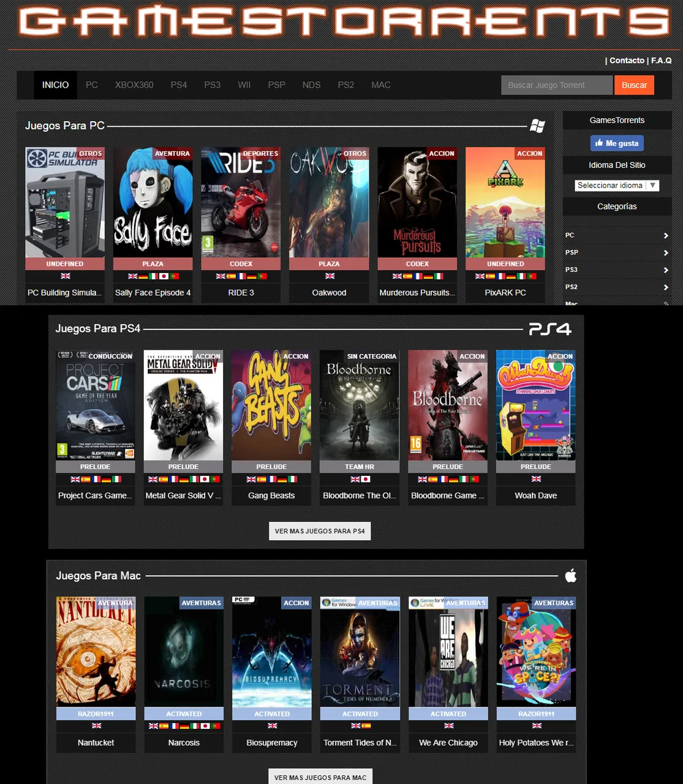Open the Woah Dave cover image

point(536,405)
